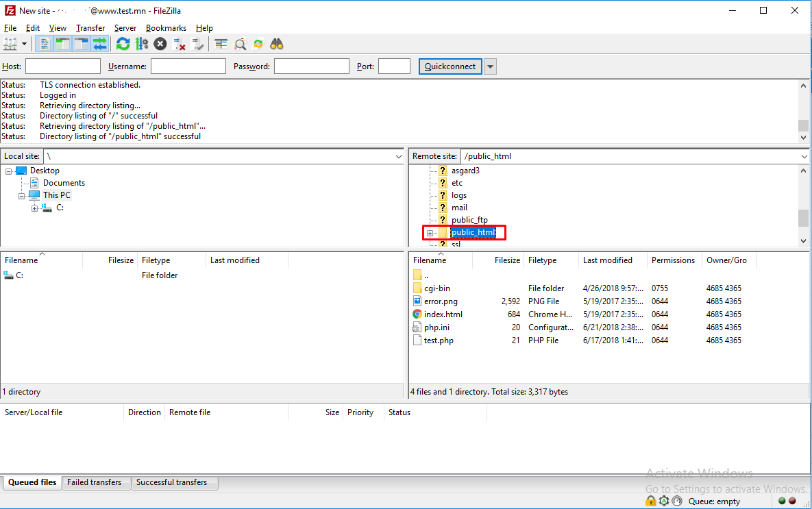The width and height of the screenshot is (812, 509).
Task: Cancel the current operation
Action: click(160, 45)
